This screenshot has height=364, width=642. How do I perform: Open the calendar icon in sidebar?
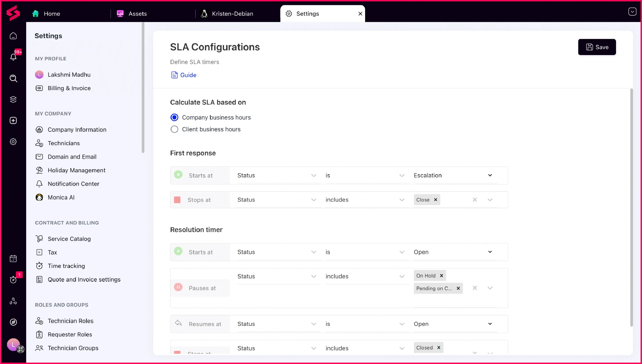tap(13, 259)
